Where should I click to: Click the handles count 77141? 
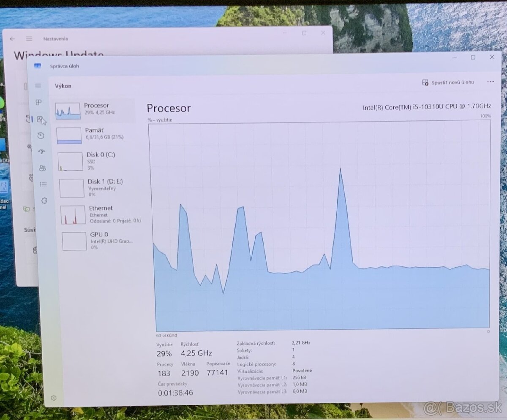pos(218,373)
